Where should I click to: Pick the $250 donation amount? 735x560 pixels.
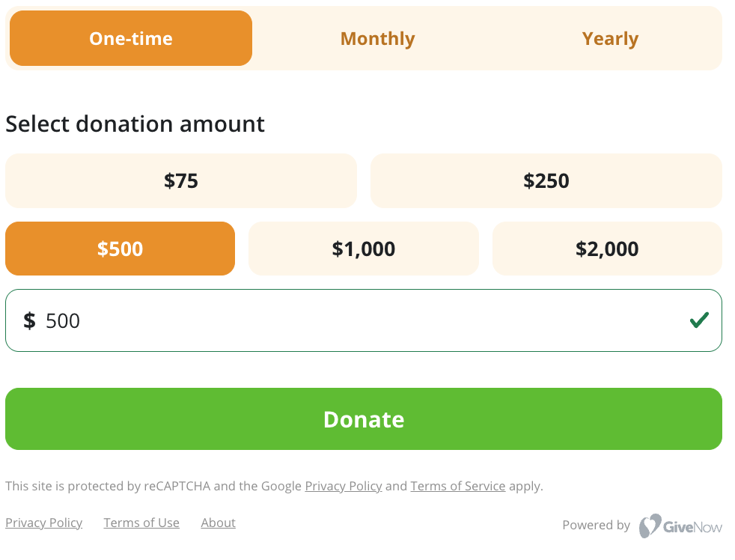coord(546,180)
